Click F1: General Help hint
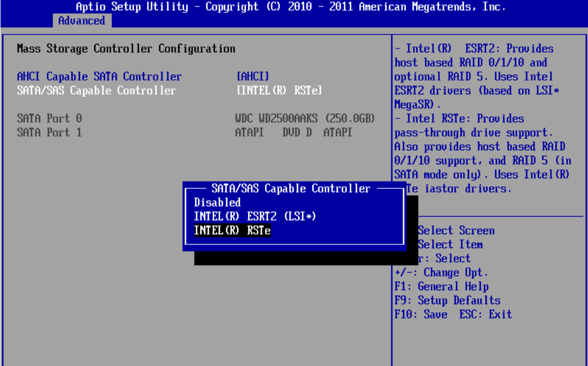 441,287
